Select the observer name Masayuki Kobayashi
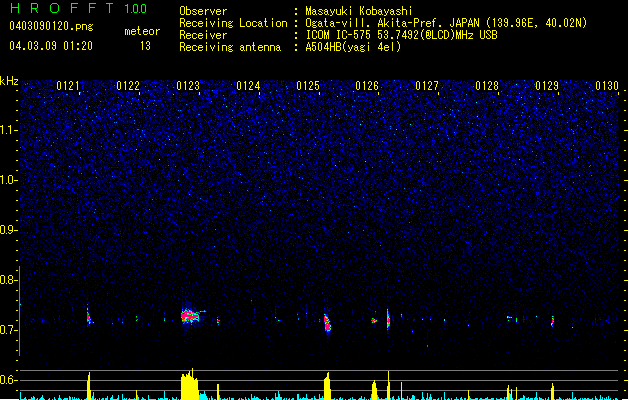Screen dimensions: 629x400 (359, 11)
